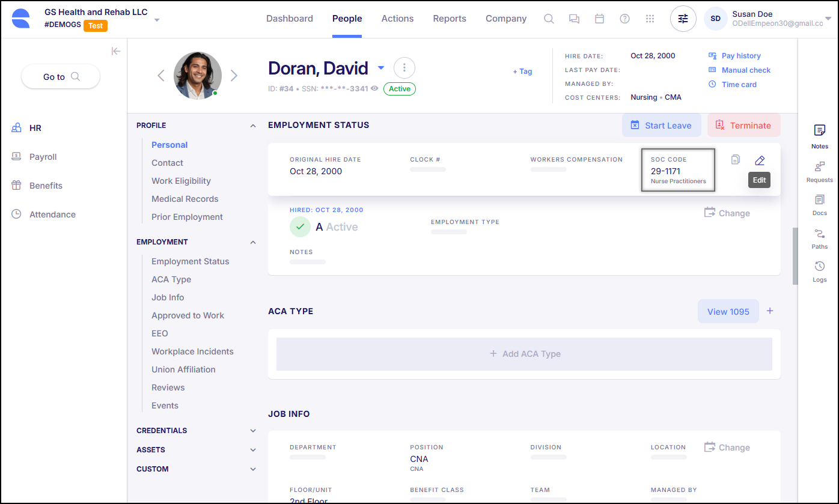This screenshot has width=839, height=504.
Task: Open the apps grid icon
Action: point(650,19)
